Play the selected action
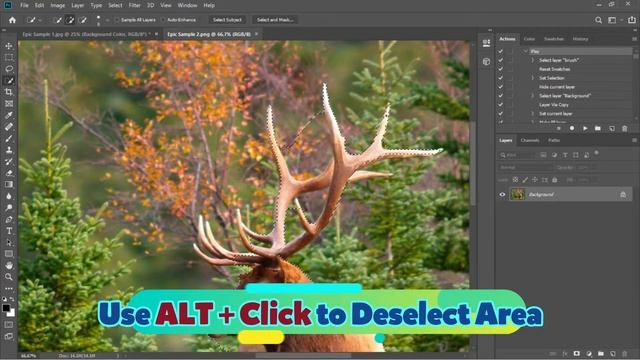The height and width of the screenshot is (360, 640). (585, 129)
